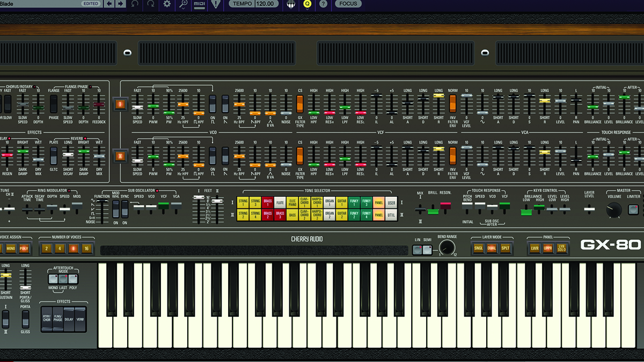Select Harpsi-chord 1 tone for rank I
644x362 pixels.
point(317,203)
